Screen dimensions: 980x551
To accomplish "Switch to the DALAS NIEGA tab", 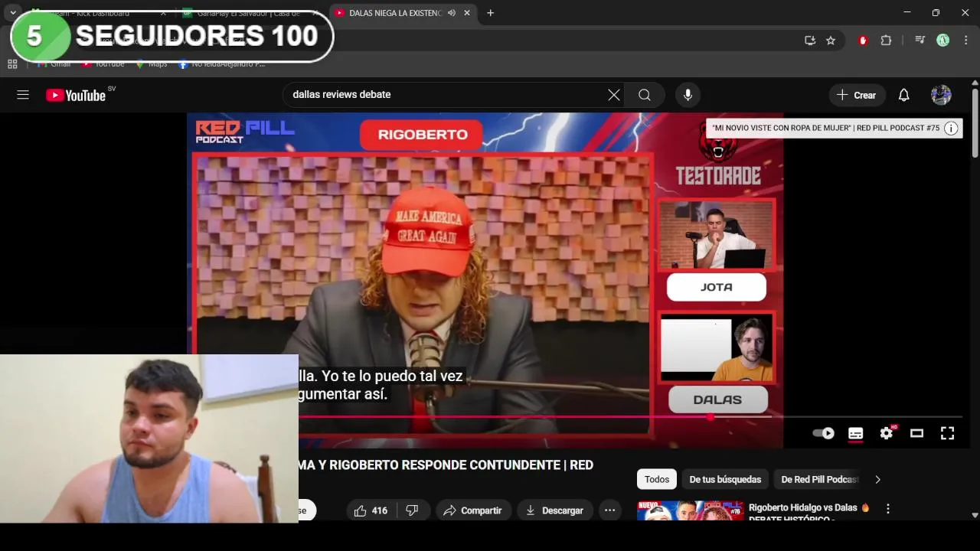I will tap(394, 13).
